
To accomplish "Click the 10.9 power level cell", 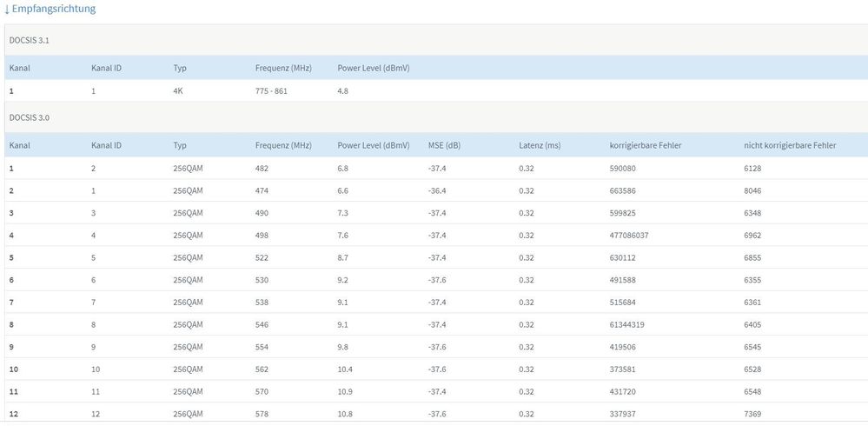I will 346,391.
